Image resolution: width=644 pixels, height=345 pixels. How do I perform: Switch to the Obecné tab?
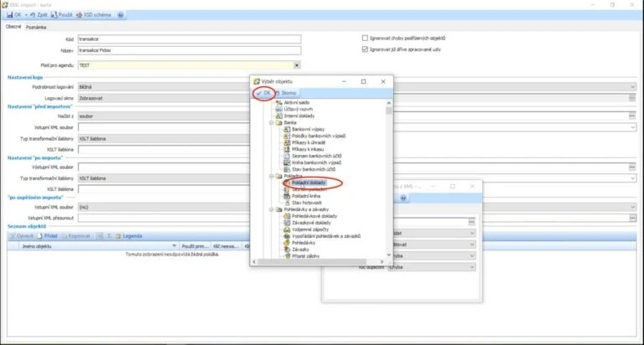coord(13,27)
